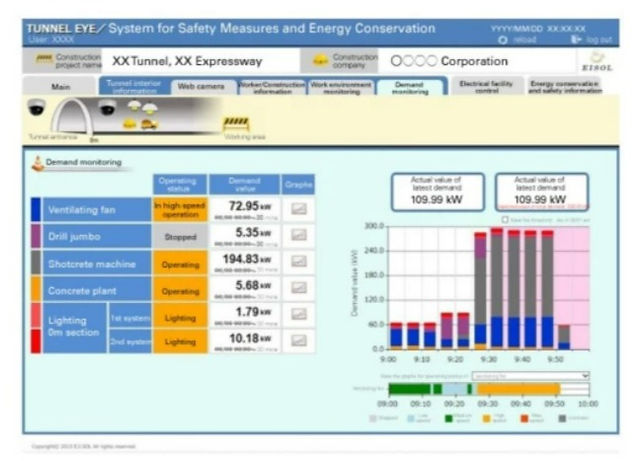Click the Drill jumbo row label
The width and height of the screenshot is (640, 461).
(97, 236)
